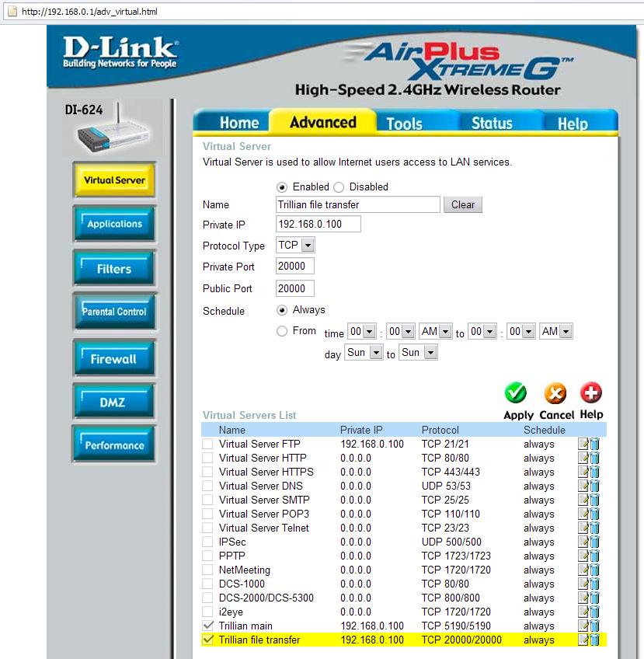The width and height of the screenshot is (644, 659).
Task: Tick the Virtual Server HTTP checkbox
Action: point(207,458)
